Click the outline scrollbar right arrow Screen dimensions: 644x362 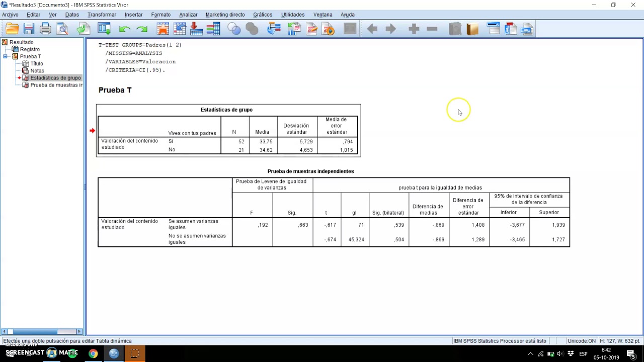coord(79,331)
